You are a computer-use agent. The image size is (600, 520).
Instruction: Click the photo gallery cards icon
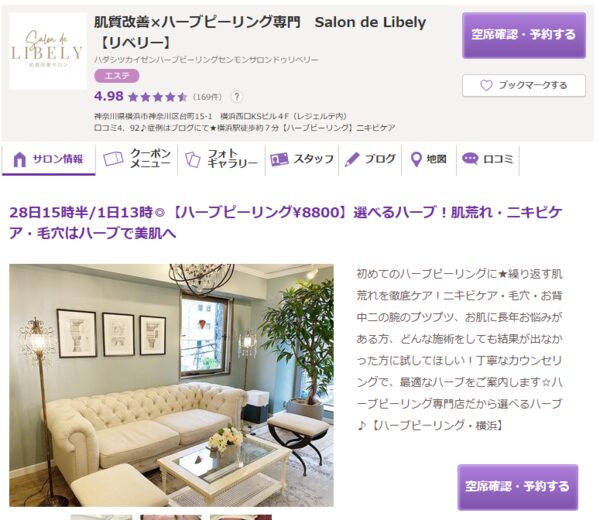(192, 159)
